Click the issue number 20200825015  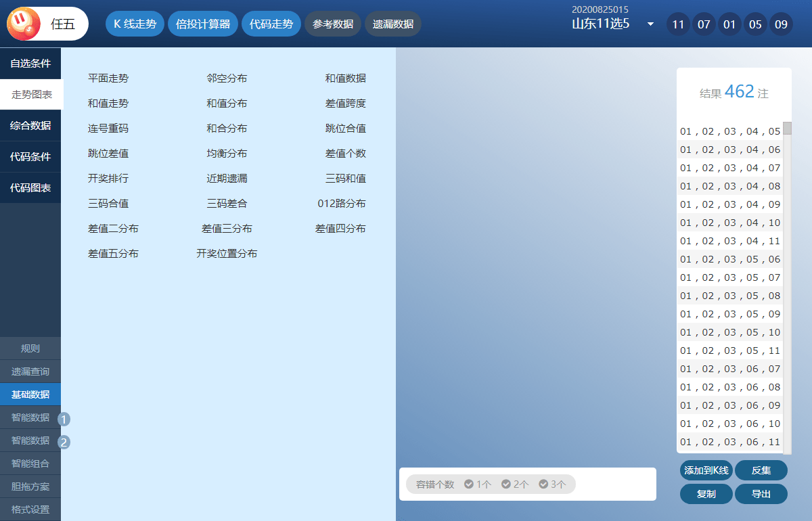tap(600, 9)
